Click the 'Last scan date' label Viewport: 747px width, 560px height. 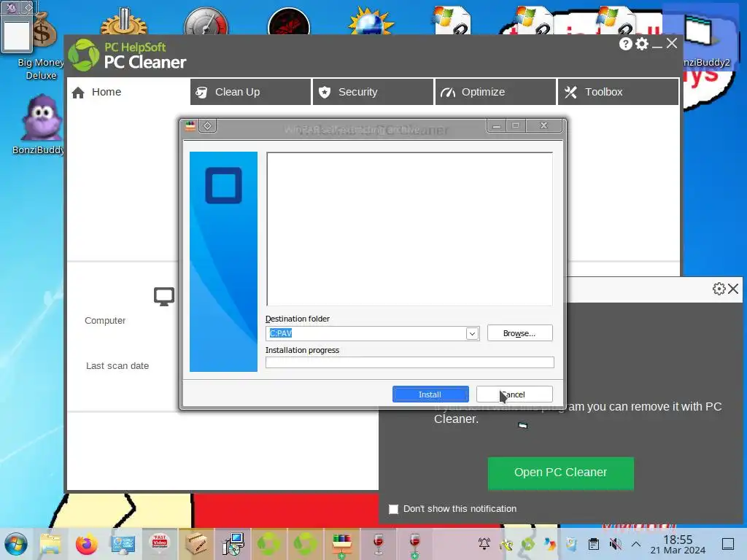coord(117,366)
